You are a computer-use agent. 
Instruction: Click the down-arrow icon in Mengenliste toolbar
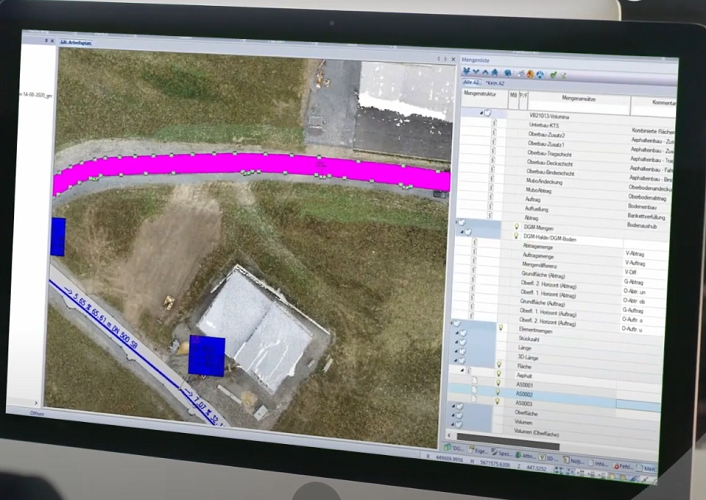click(475, 72)
